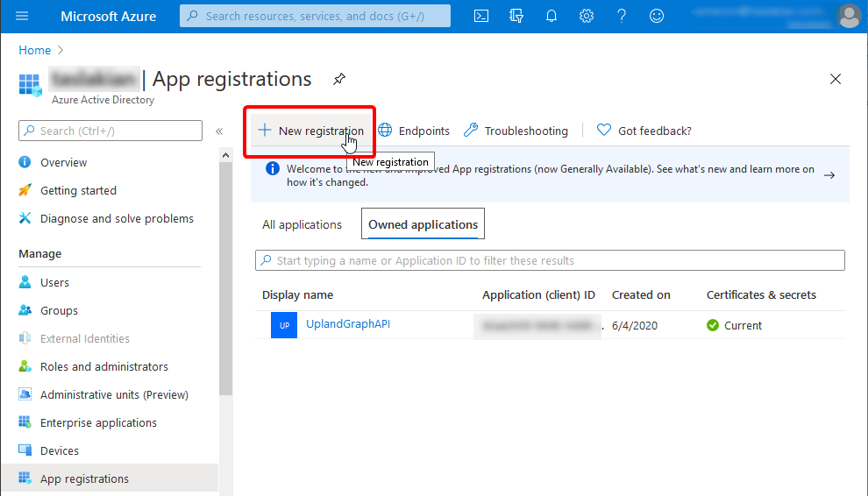The image size is (868, 496).
Task: Launch Cloud Shell from top bar
Action: pyautogui.click(x=480, y=16)
